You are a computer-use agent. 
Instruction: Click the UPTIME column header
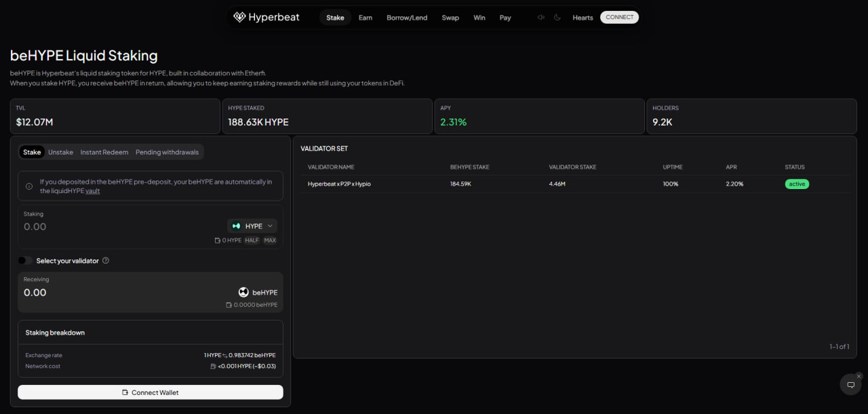(673, 167)
